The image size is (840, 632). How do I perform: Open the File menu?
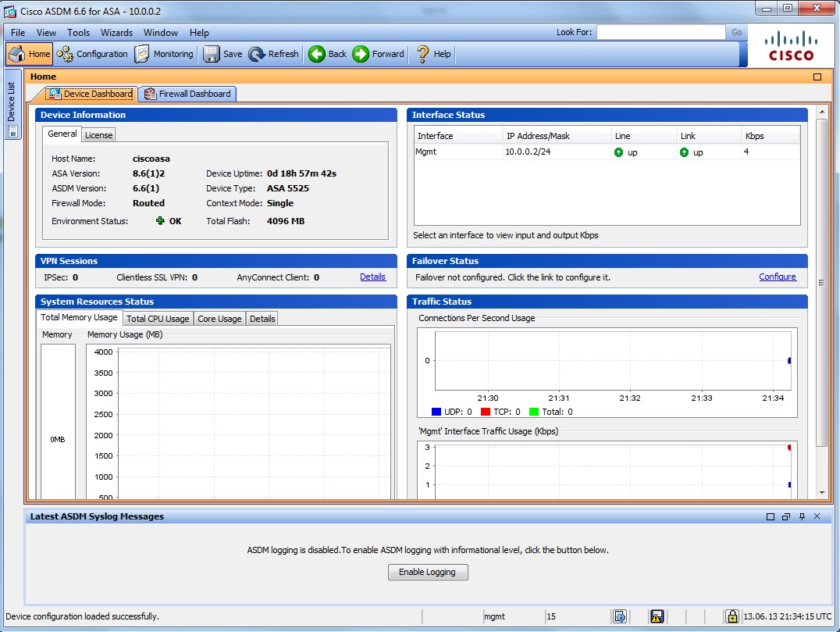tap(18, 33)
